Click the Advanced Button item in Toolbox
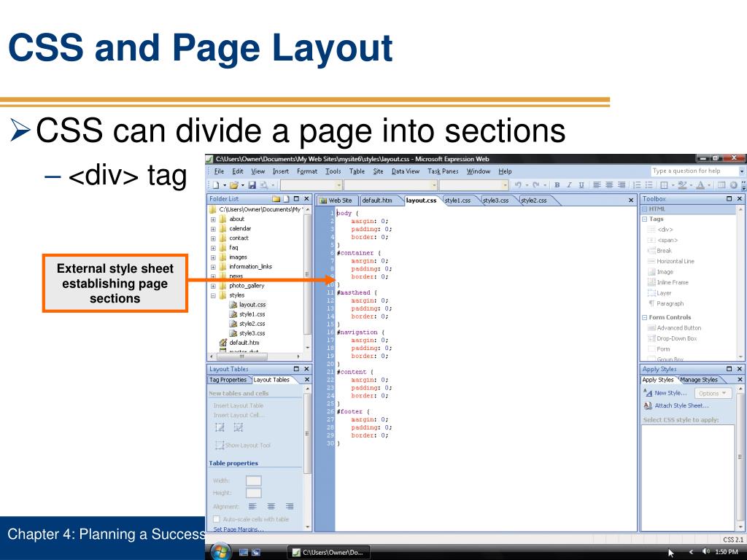The image size is (747, 560). point(675,328)
